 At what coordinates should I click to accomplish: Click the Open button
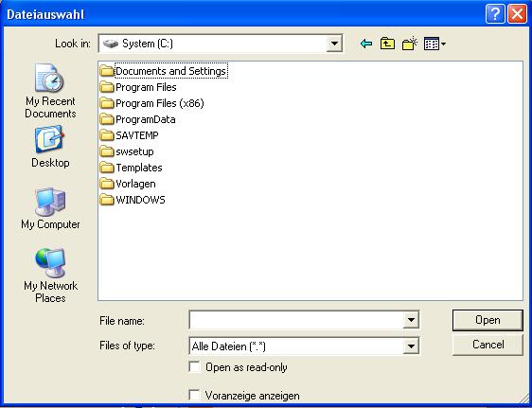[x=488, y=320]
